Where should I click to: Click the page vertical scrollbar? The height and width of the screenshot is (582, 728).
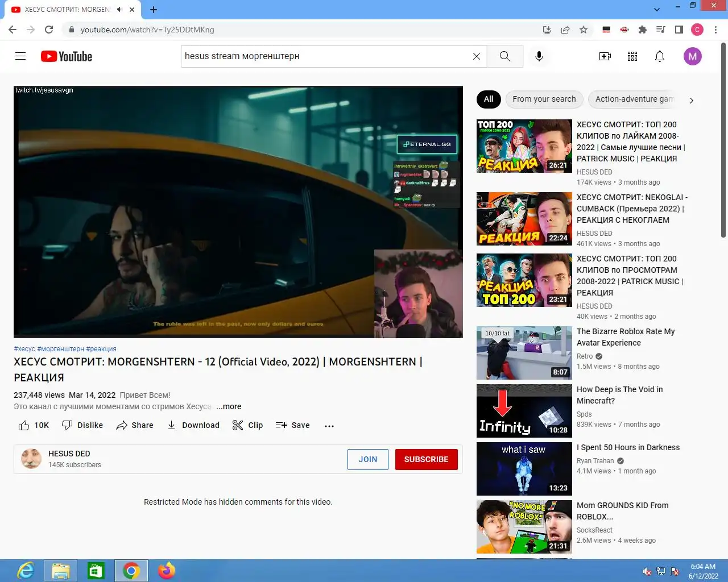[x=723, y=139]
